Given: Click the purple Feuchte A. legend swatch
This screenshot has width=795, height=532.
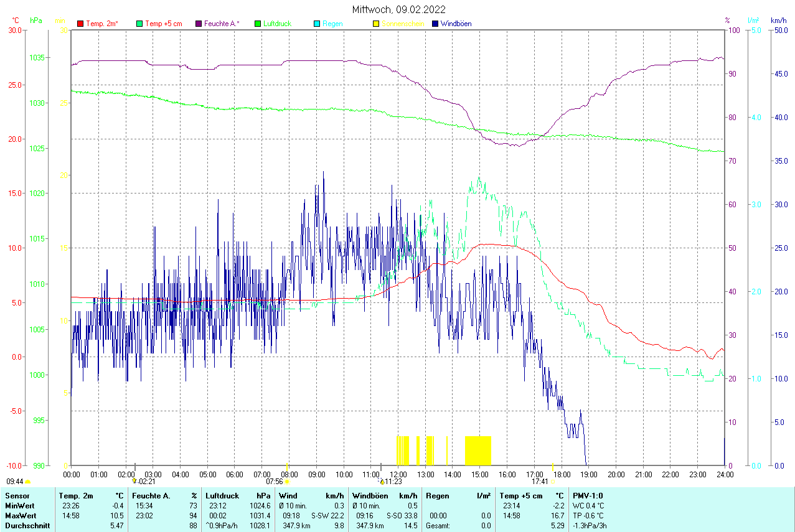Looking at the screenshot, I should point(199,24).
